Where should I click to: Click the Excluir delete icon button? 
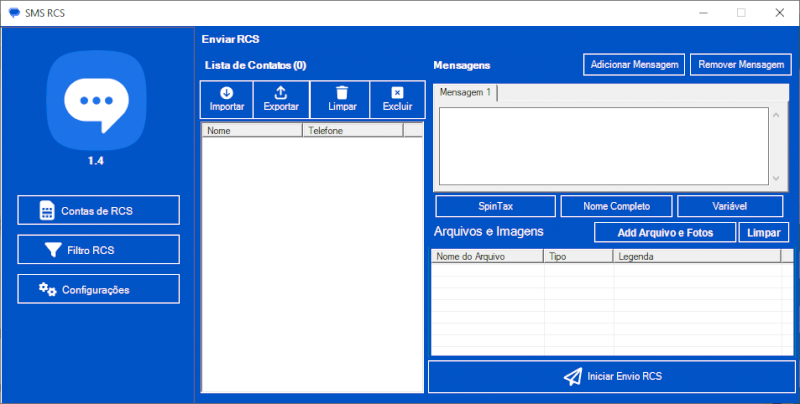[397, 99]
